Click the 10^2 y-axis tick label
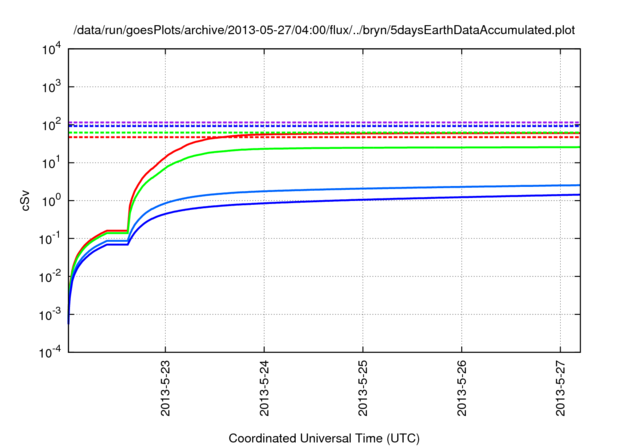This screenshot has height=448, width=640. (52, 125)
